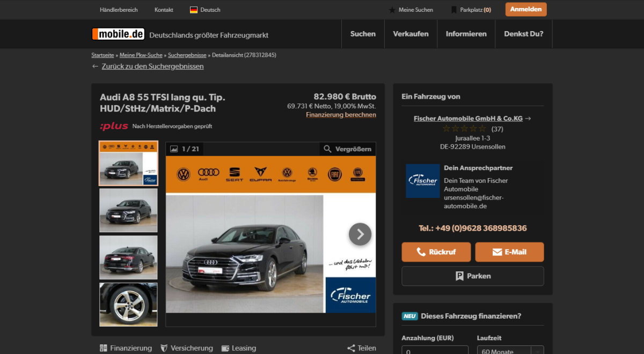This screenshot has width=644, height=354.
Task: Select third thumbnail showing car rear view
Action: click(x=128, y=257)
